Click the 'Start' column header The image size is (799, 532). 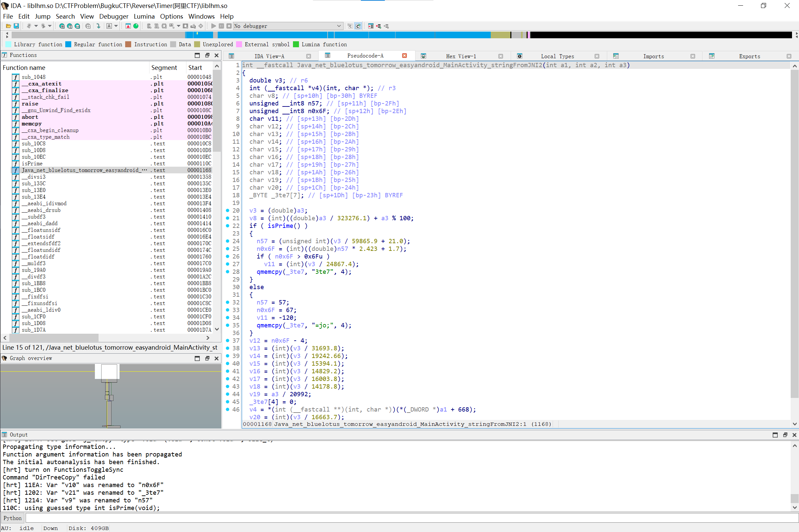pos(195,68)
